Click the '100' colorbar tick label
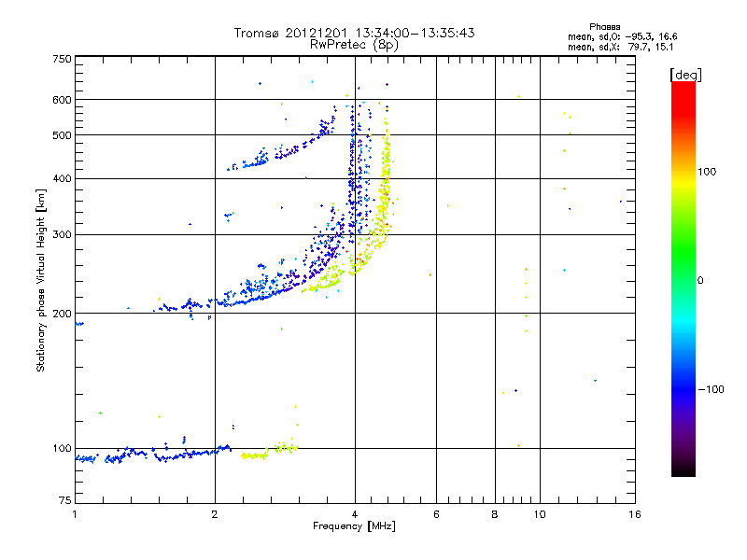This screenshot has width=747, height=560. pos(707,172)
